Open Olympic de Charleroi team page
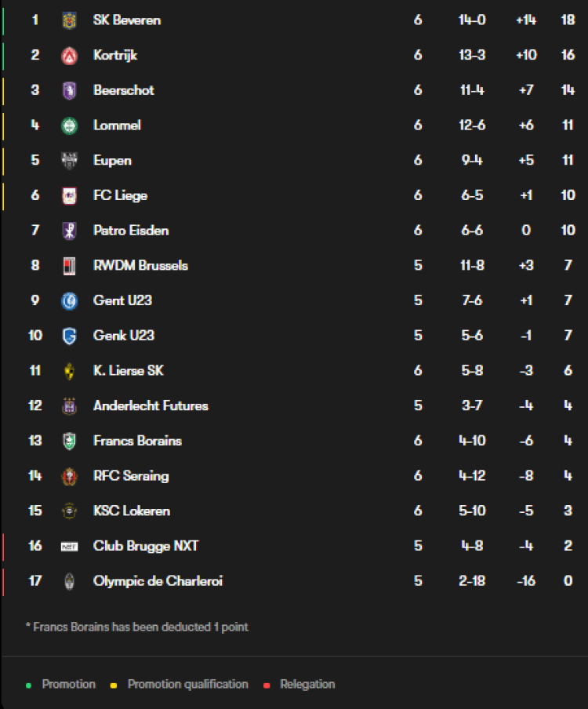 [x=158, y=581]
